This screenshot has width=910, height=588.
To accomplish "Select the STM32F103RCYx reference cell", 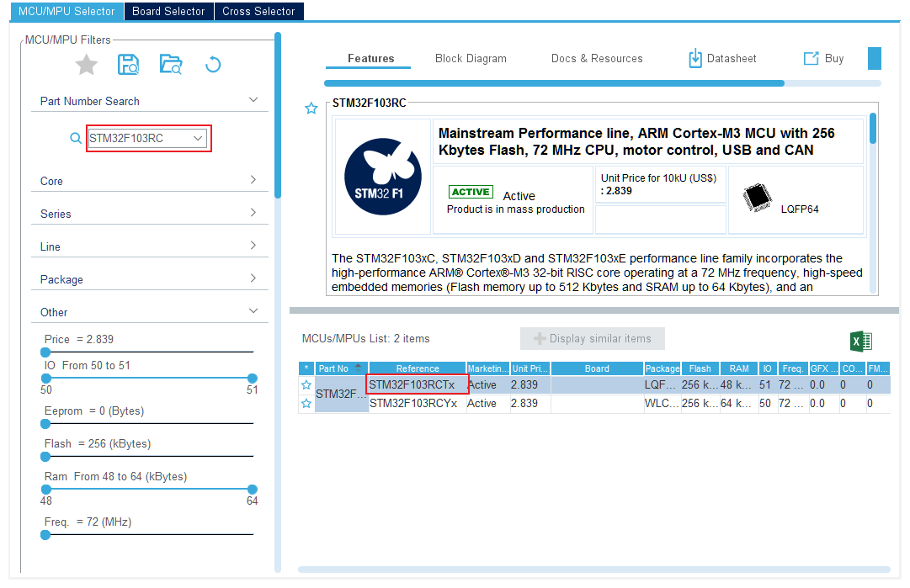I will (x=418, y=403).
